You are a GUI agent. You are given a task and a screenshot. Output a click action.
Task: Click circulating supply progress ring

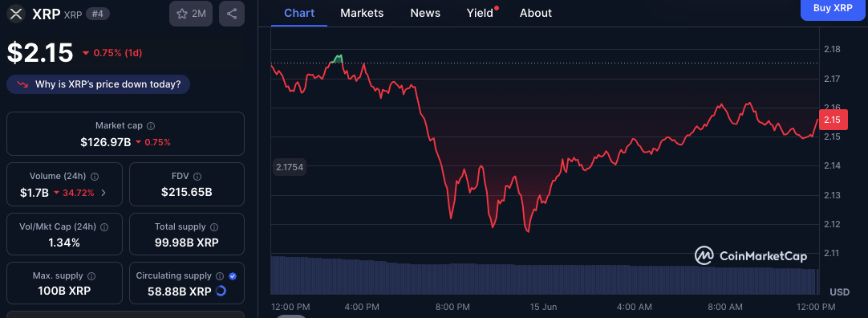pos(221,291)
